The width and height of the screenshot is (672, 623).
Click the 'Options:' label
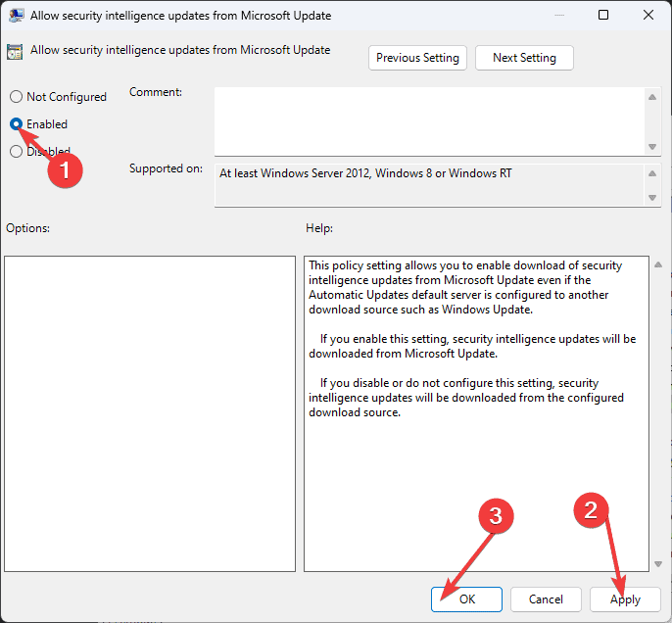(x=27, y=228)
